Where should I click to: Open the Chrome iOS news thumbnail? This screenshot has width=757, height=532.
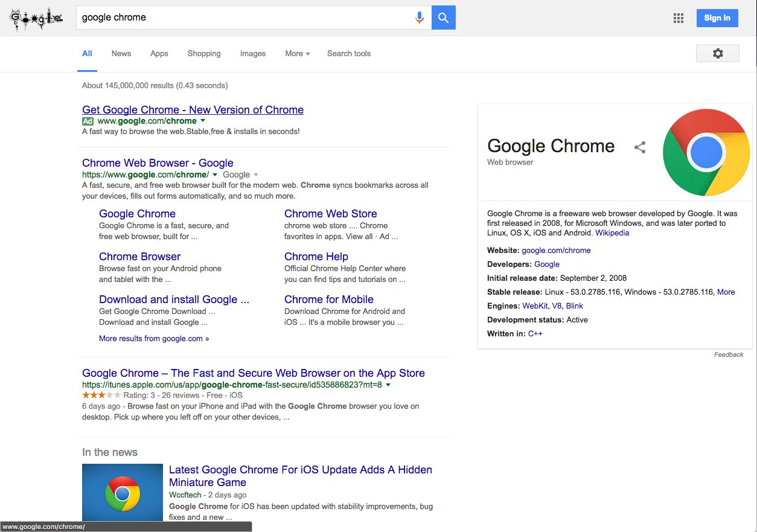coord(123,492)
